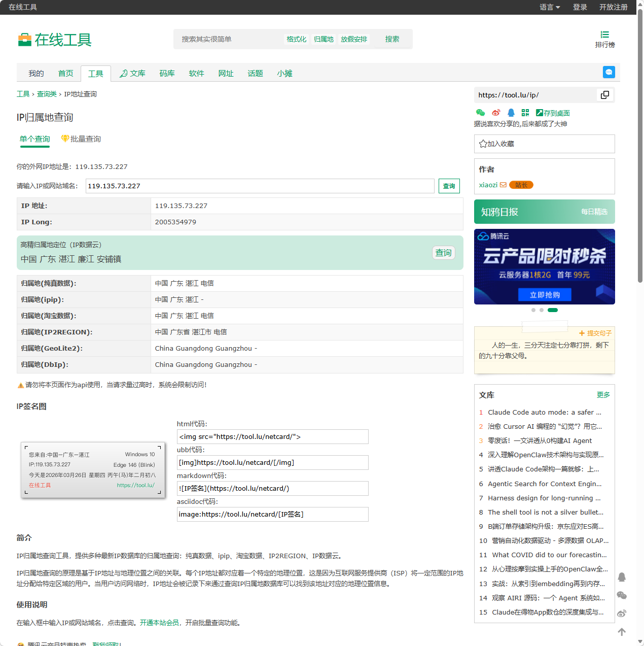Click the mail icon next to xiaozi
Image resolution: width=644 pixels, height=646 pixels.
[x=503, y=185]
